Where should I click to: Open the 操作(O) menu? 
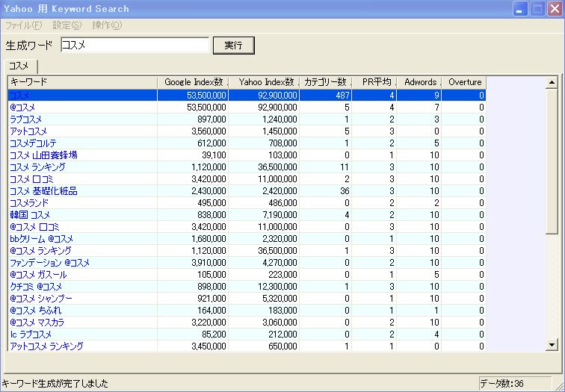point(107,25)
